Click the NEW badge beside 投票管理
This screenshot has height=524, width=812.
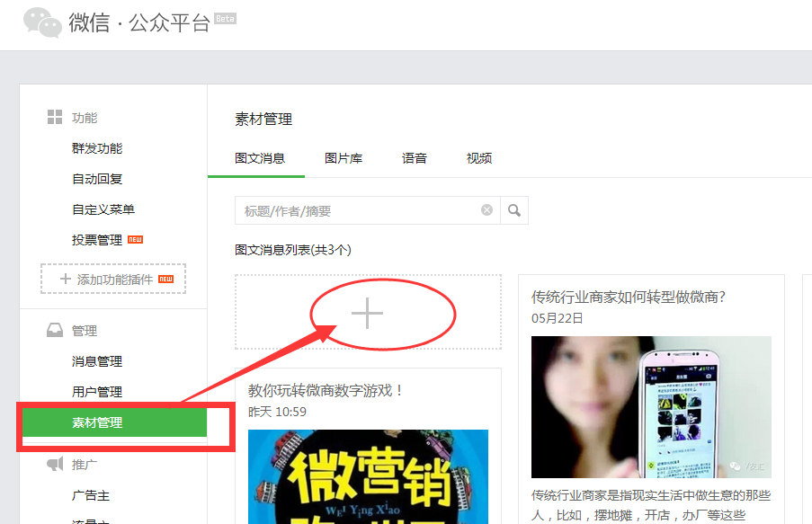[x=135, y=240]
